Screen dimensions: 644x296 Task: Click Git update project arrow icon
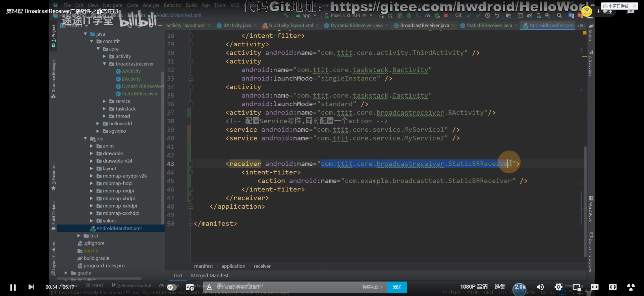(469, 15)
